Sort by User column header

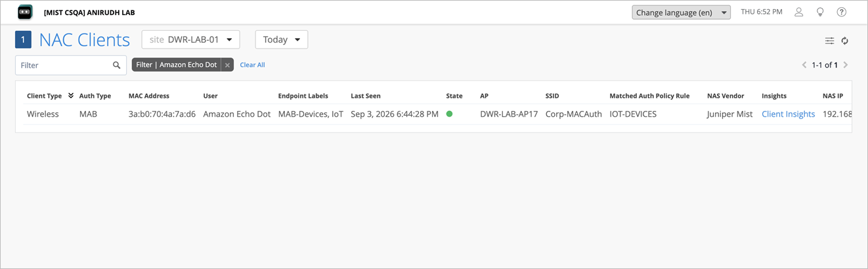pyautogui.click(x=210, y=96)
